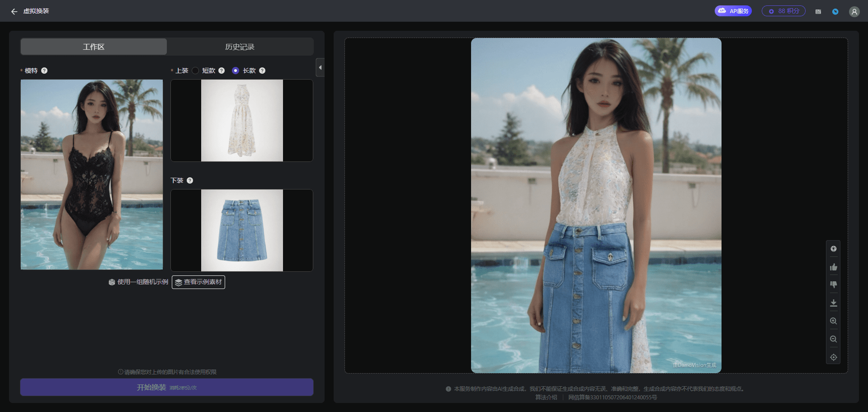Open the 网信算备 registration number link

coord(613,398)
